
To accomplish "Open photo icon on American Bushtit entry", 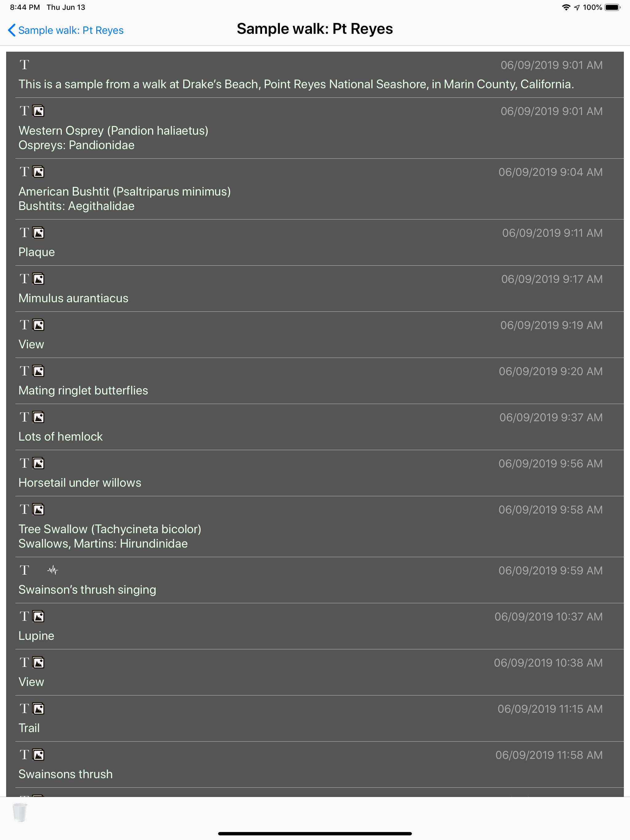I will pos(38,172).
